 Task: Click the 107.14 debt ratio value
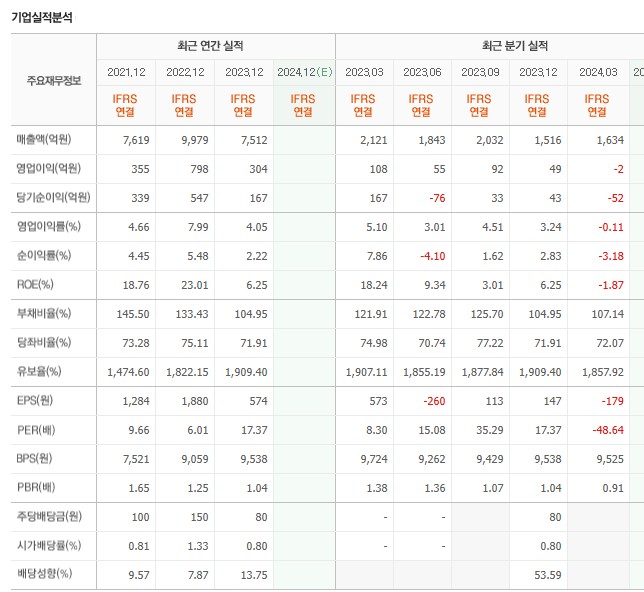[607, 314]
